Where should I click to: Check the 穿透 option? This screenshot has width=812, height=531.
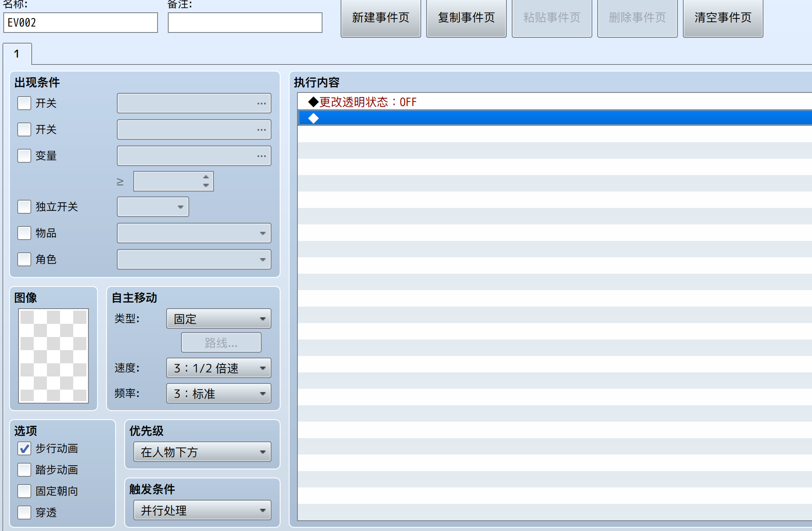24,513
